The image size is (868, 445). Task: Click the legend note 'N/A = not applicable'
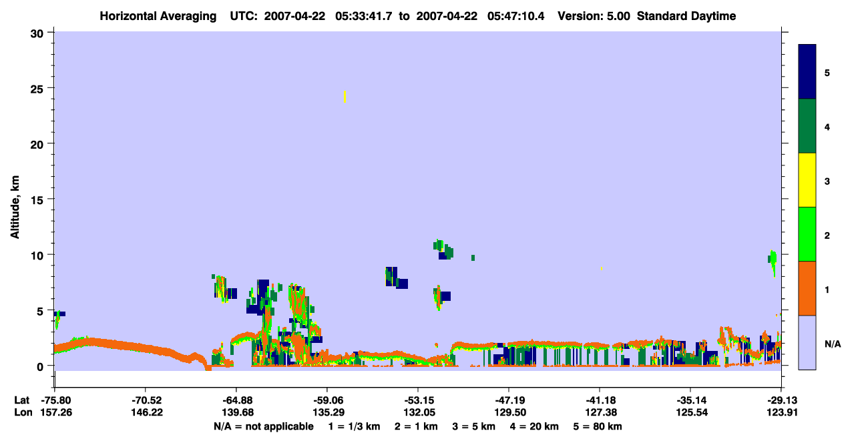click(x=263, y=426)
